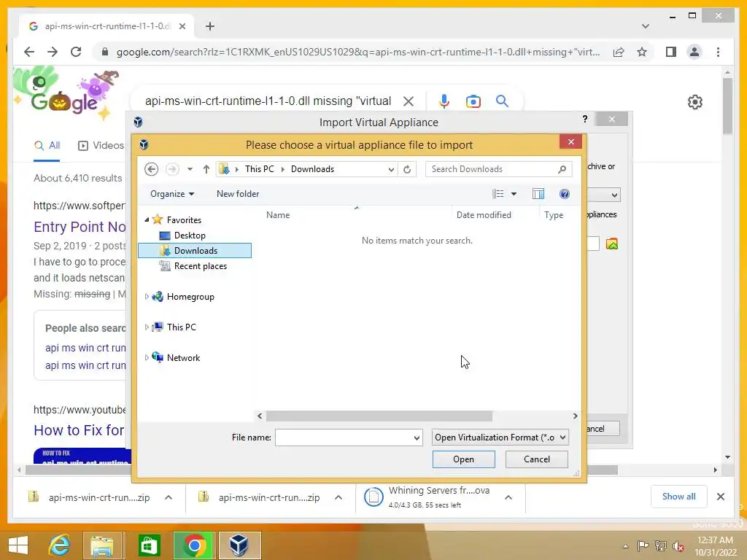This screenshot has height=560, width=747.
Task: Click Cancel in the file dialog
Action: pos(536,459)
